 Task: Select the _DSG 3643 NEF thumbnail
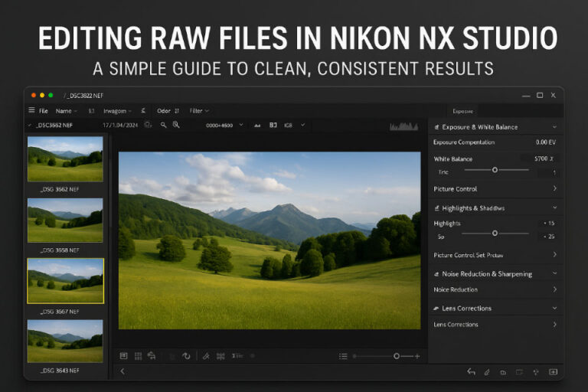click(x=65, y=341)
